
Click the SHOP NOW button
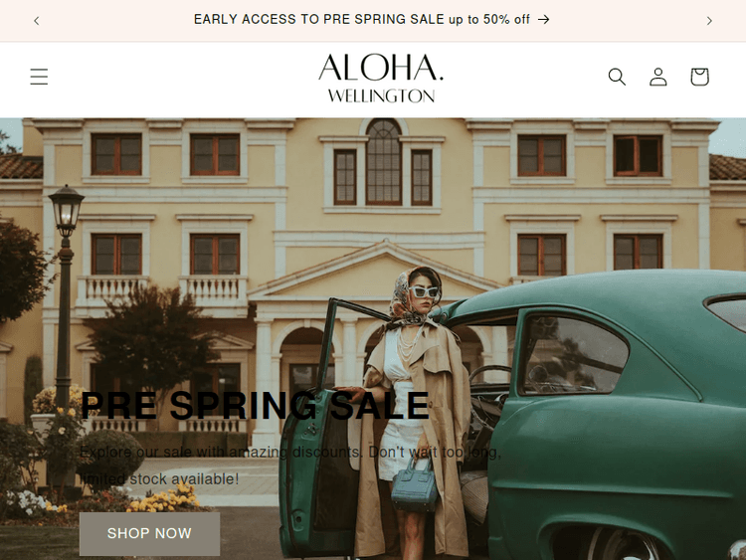click(x=149, y=533)
